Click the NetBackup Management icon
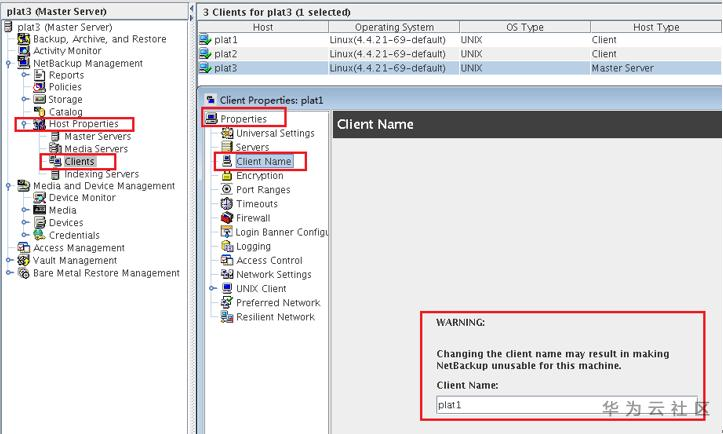Screen dimensions: 723x434 click(24, 62)
